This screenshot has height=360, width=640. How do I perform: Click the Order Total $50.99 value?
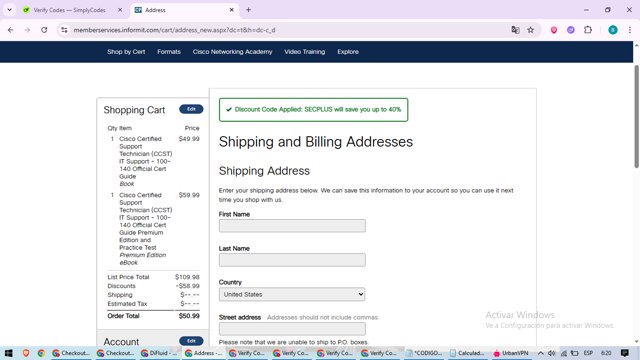click(189, 316)
